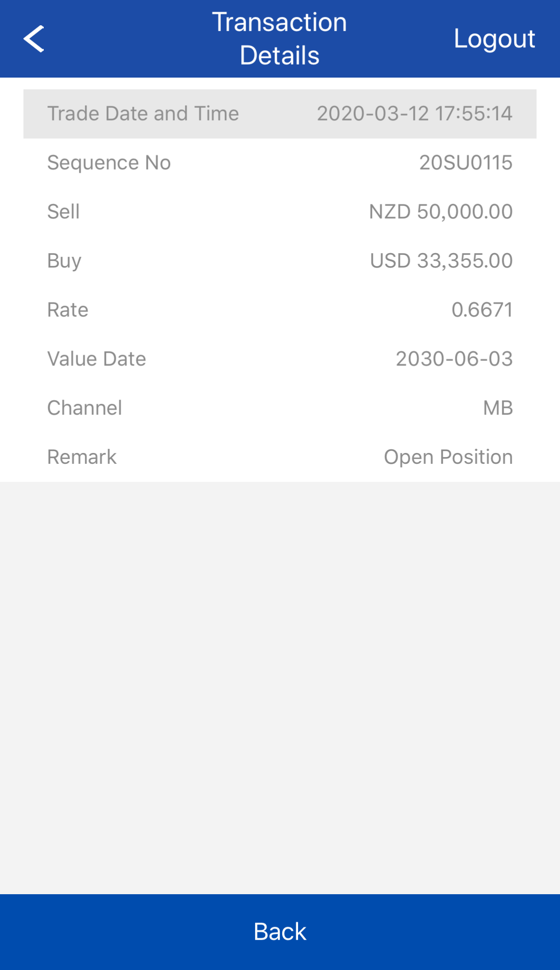Viewport: 560px width, 970px height.
Task: Tap the NZD 50,000.00 sell amount
Action: tap(441, 212)
